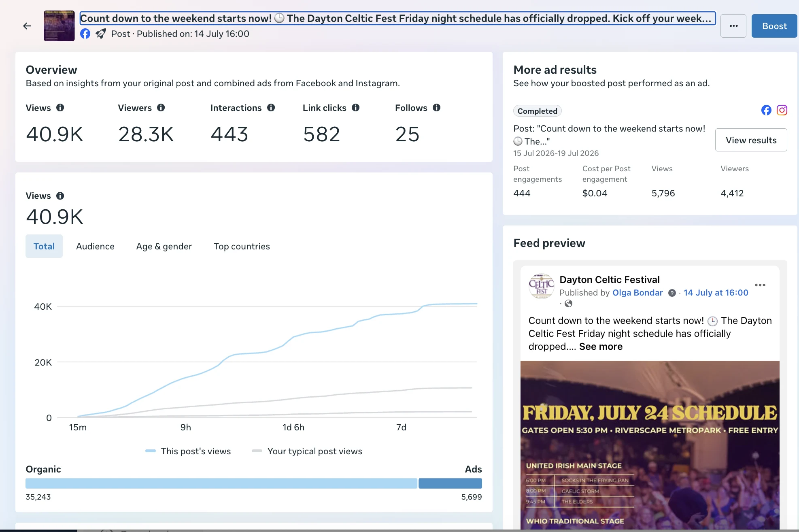
Task: Show info for the Viewers metric
Action: [x=161, y=108]
